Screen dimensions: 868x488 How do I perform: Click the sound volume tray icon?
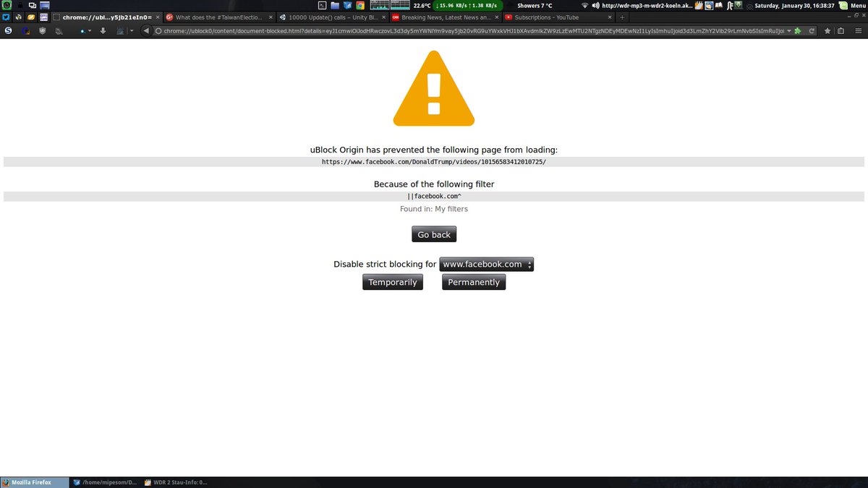tap(596, 6)
